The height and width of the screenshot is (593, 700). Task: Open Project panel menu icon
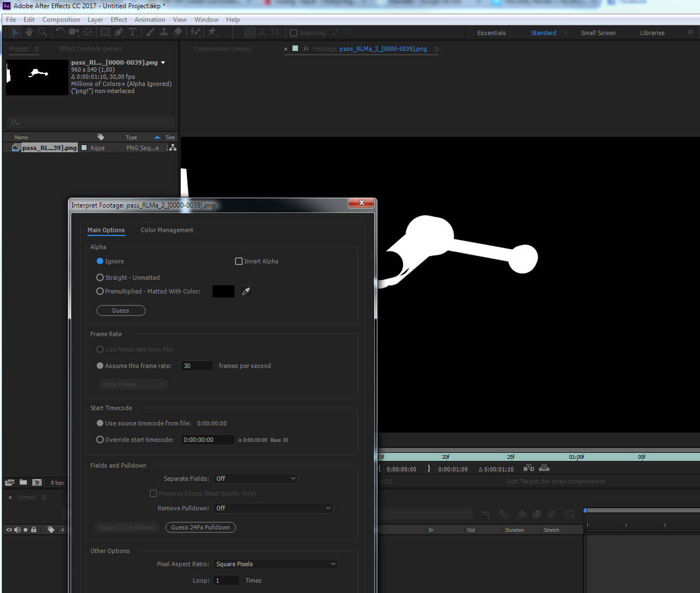click(37, 49)
